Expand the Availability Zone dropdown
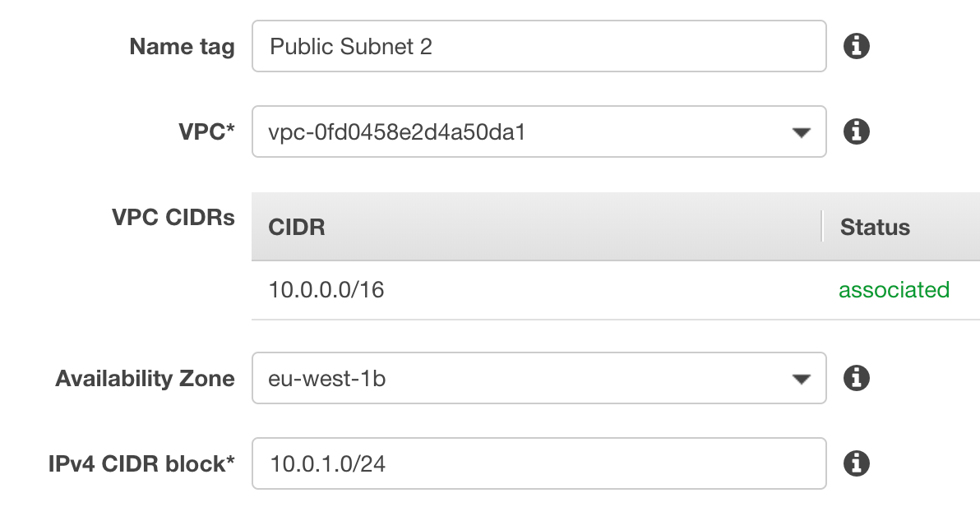 coord(801,378)
